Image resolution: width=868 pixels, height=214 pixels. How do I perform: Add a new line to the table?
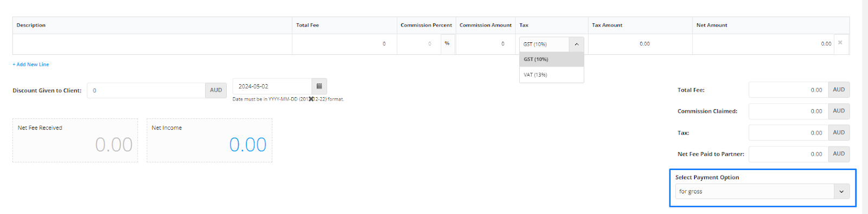[31, 65]
